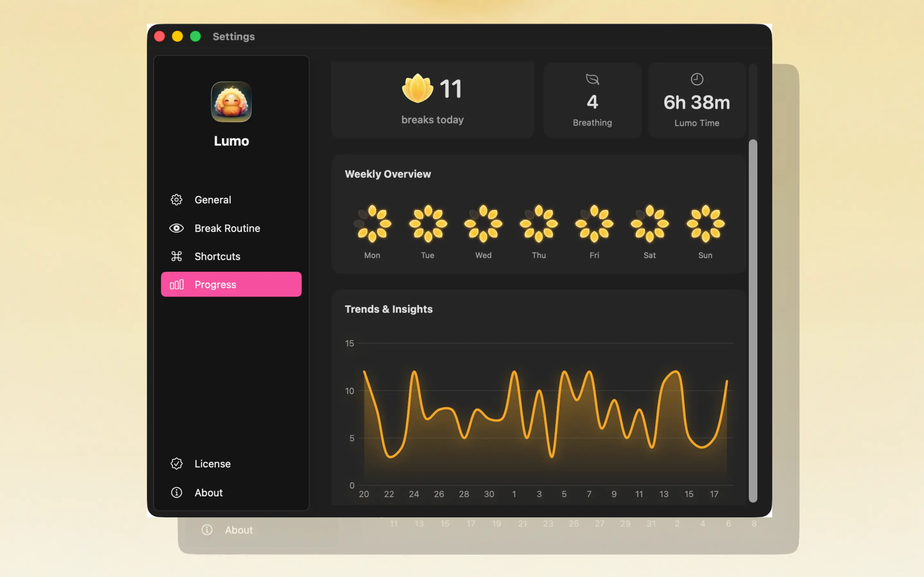Open Break Routine via the eye icon

click(176, 228)
